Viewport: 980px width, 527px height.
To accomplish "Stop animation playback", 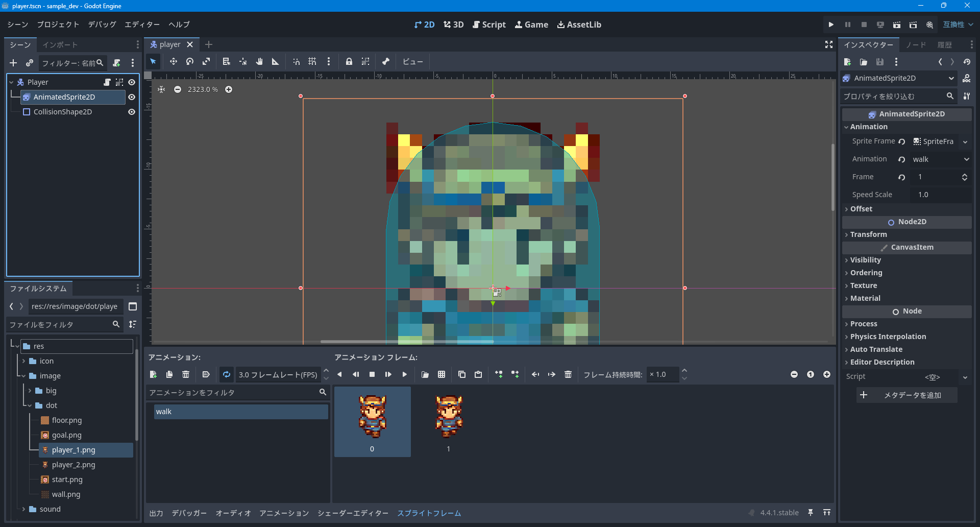I will pyautogui.click(x=372, y=374).
